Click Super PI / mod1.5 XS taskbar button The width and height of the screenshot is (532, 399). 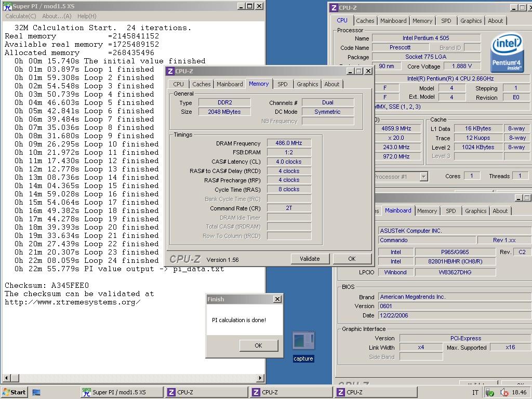point(122,392)
